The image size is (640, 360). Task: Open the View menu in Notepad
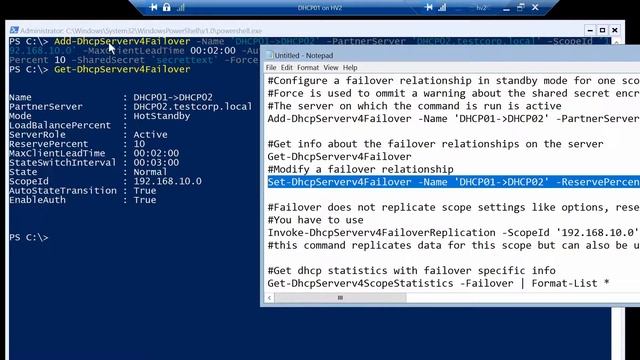(x=331, y=68)
